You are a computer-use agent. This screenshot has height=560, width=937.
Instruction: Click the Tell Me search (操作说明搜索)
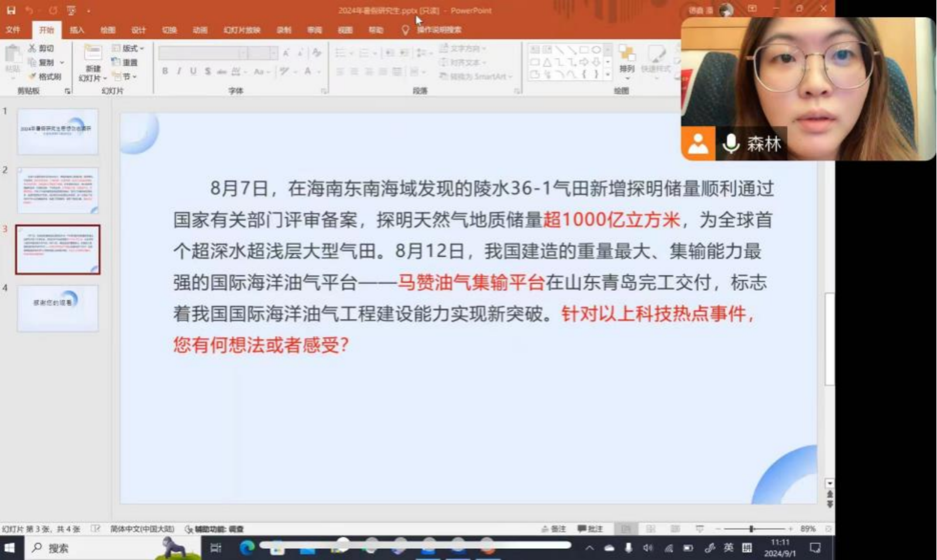[438, 30]
